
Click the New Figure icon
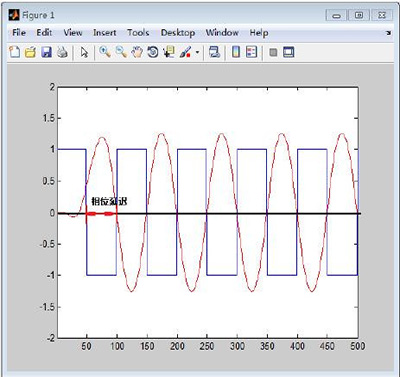[x=14, y=52]
